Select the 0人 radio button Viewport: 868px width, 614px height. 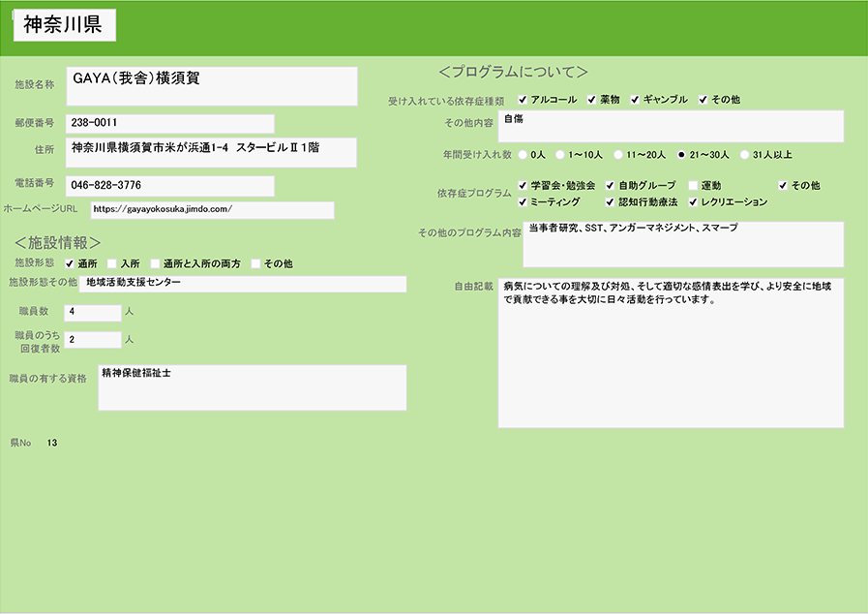524,154
